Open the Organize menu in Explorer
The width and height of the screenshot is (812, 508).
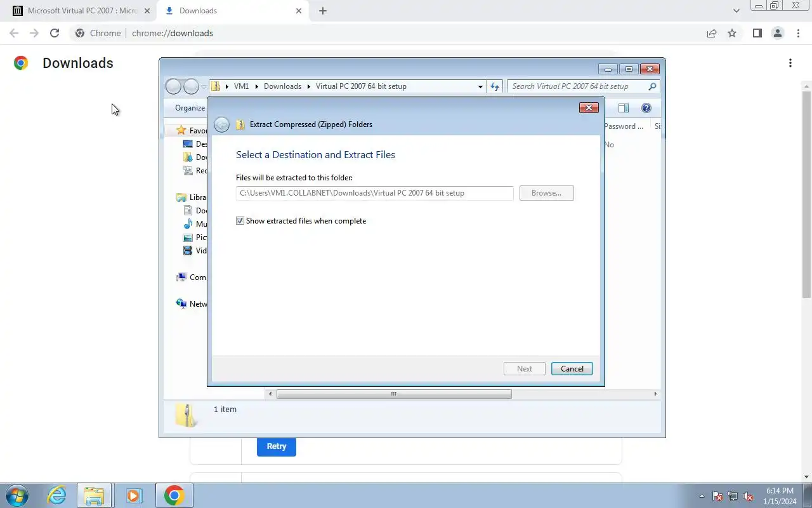click(x=190, y=108)
